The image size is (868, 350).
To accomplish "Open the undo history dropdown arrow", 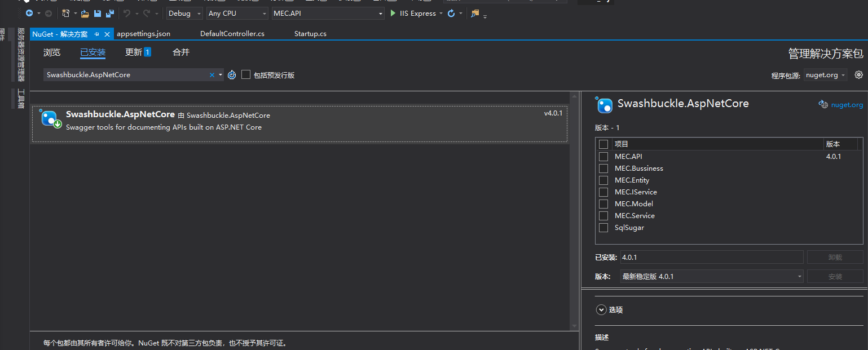I will (136, 13).
